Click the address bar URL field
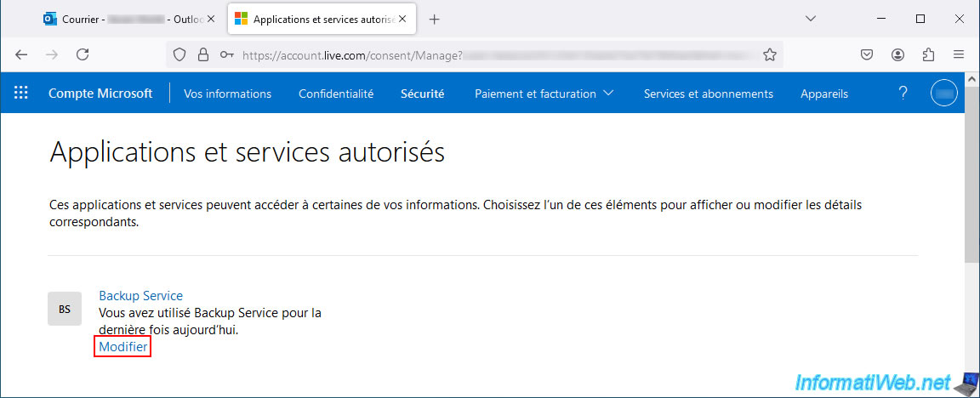This screenshot has width=980, height=398. 475,55
